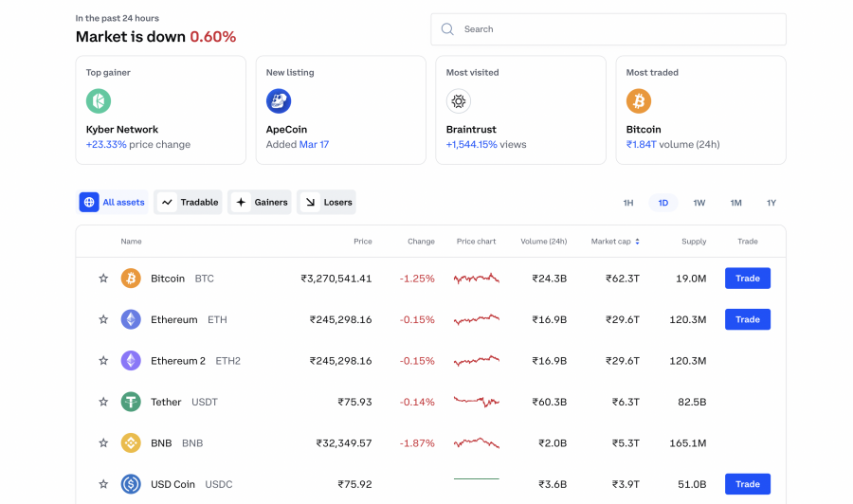This screenshot has height=504, width=853.
Task: Star Ethereum ETH to add to watchlist
Action: tap(103, 319)
